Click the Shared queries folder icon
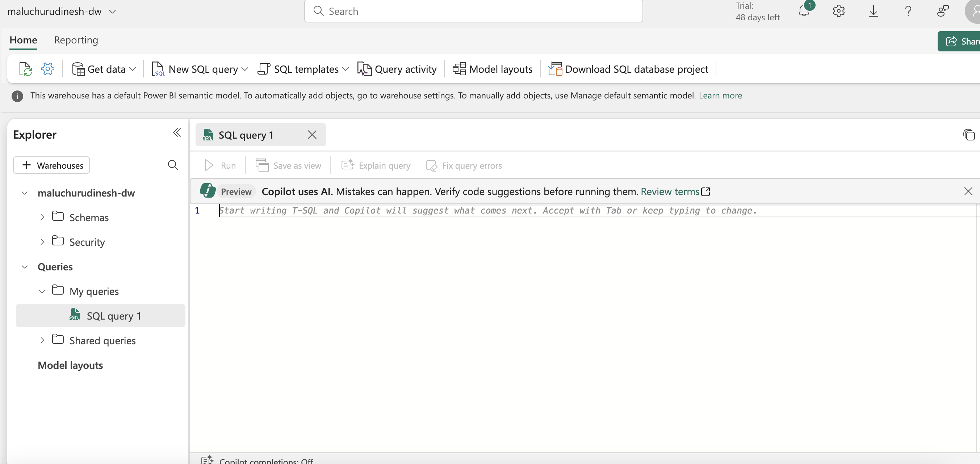This screenshot has width=980, height=464. pos(58,339)
